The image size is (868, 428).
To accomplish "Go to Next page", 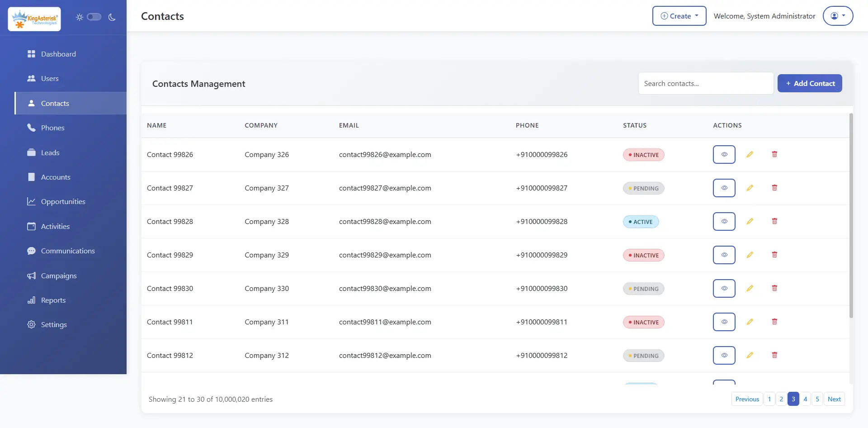I will pos(834,399).
